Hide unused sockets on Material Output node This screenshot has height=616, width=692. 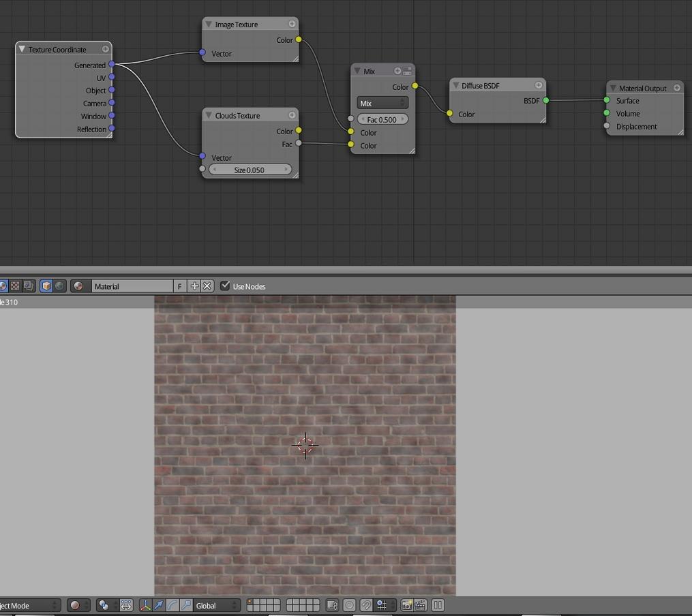click(677, 88)
